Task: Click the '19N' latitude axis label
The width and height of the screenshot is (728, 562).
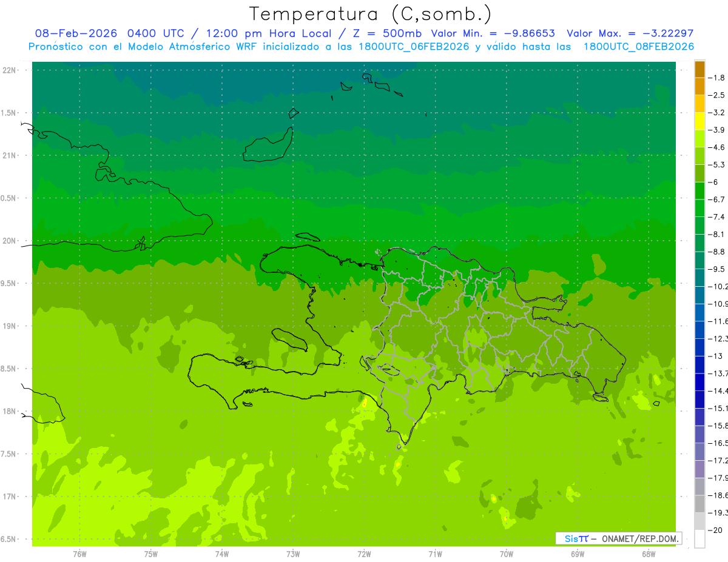Action: pyautogui.click(x=9, y=326)
